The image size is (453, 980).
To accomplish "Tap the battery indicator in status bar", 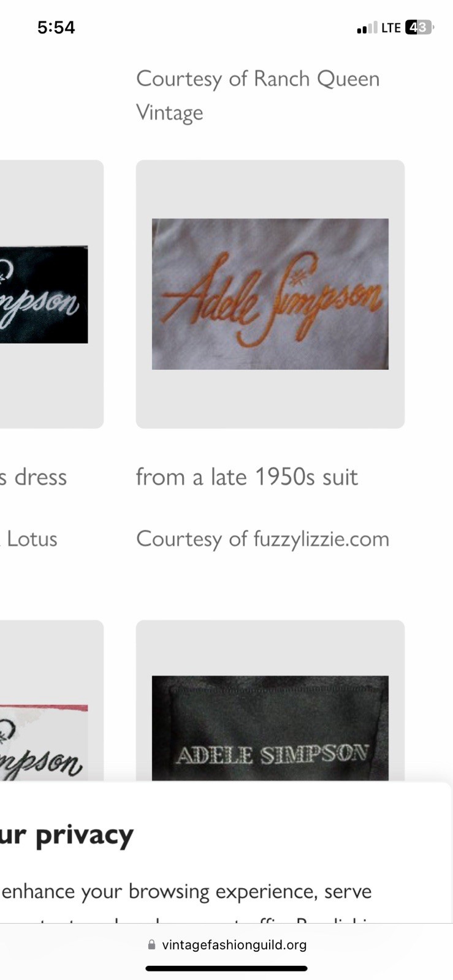I will tap(419, 28).
